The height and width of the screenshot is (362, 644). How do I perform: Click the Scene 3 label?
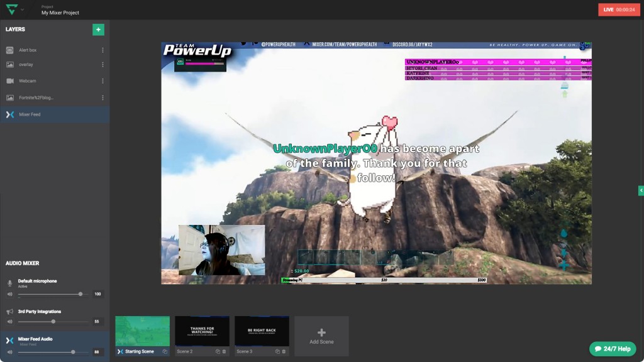[x=245, y=352]
